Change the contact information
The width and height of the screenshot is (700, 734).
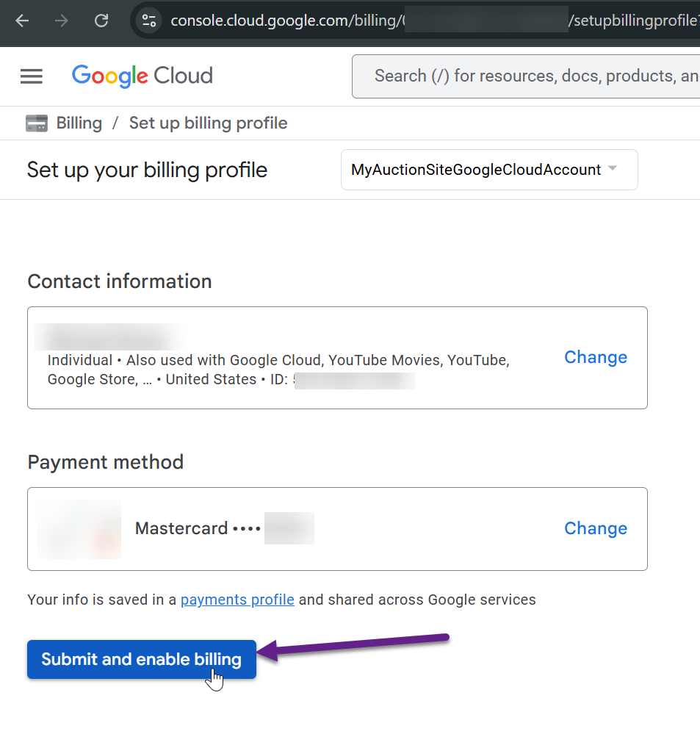coord(595,357)
